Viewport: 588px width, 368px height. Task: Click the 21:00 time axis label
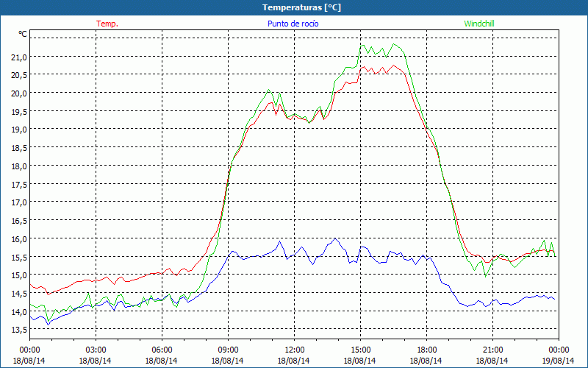click(492, 350)
